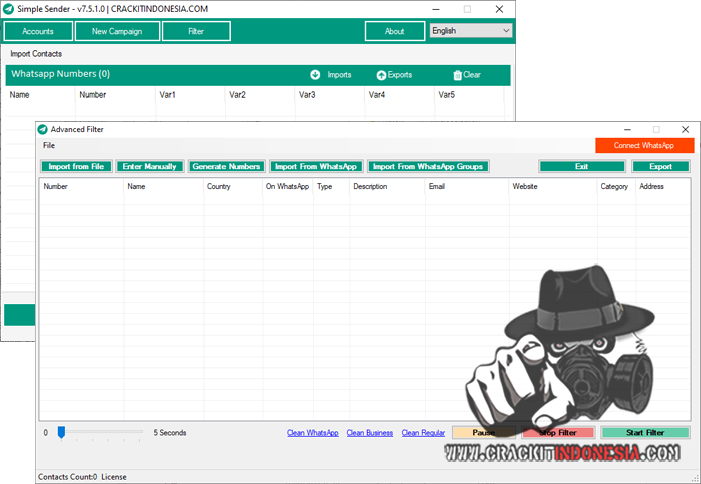
Task: Select the Import Contacts menu item
Action: [x=36, y=54]
